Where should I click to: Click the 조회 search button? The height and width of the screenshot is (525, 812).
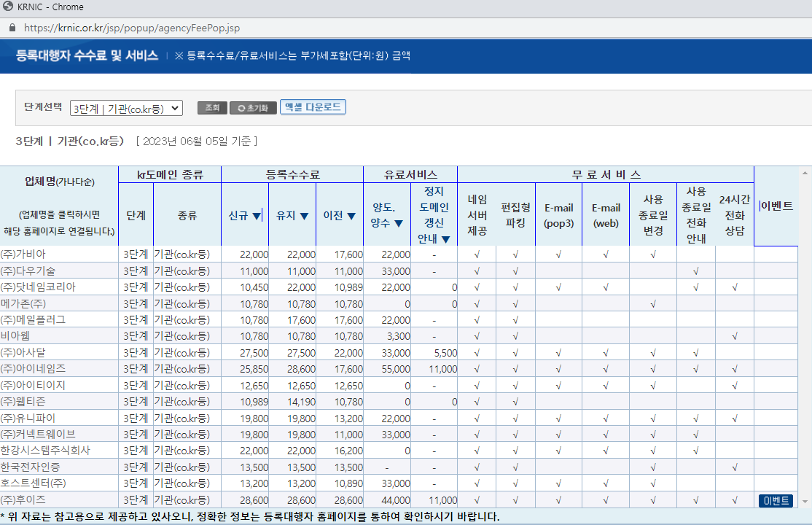212,108
